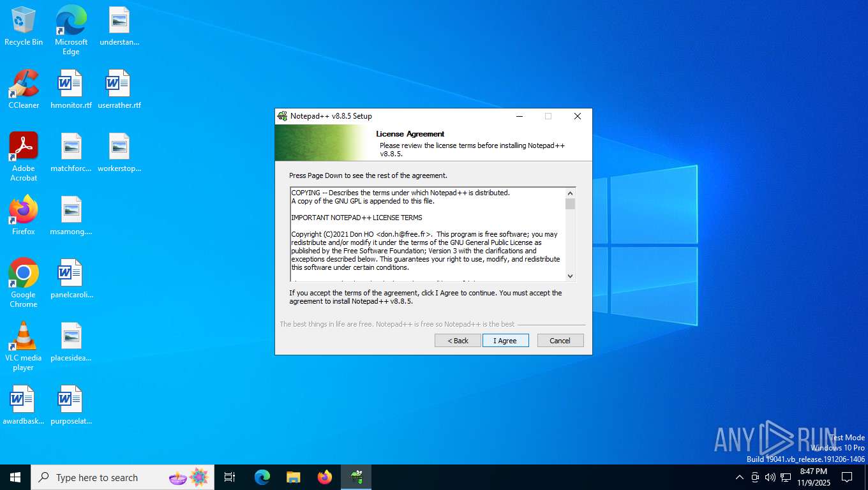Click I Agree to accept the license
Screen dimensions: 868x490
tap(505, 341)
